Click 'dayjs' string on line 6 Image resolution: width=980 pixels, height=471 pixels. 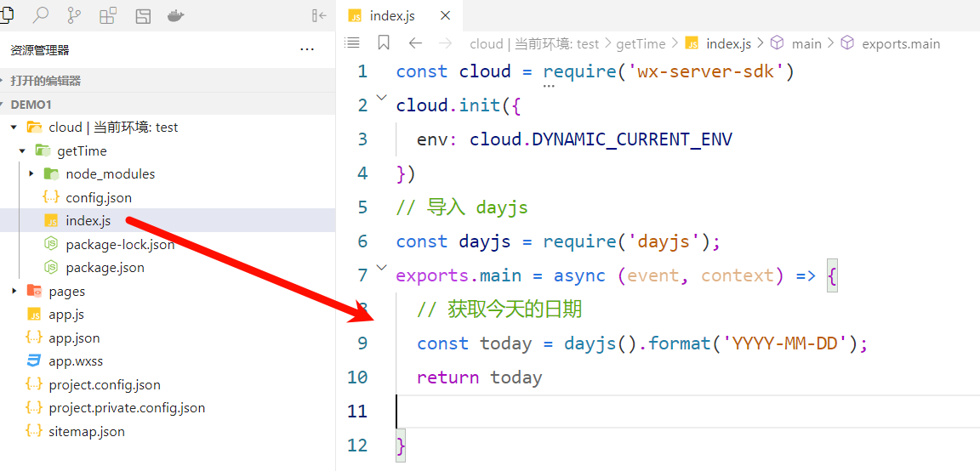click(664, 241)
